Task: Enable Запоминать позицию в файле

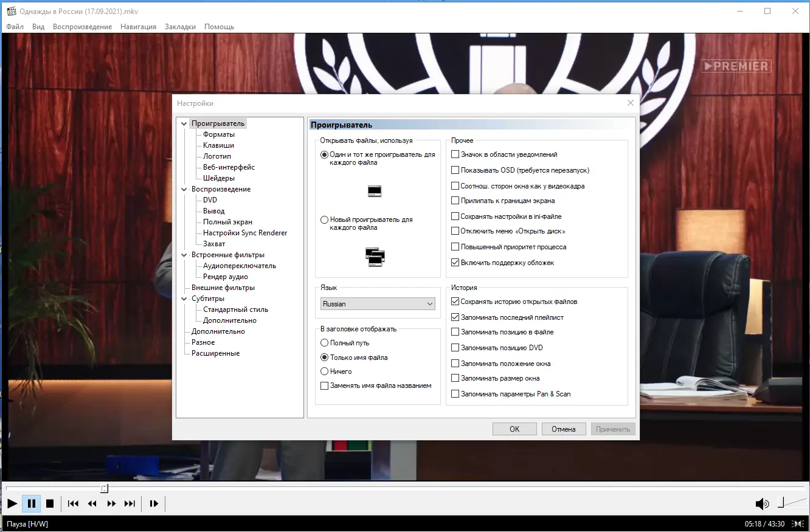Action: [x=455, y=332]
